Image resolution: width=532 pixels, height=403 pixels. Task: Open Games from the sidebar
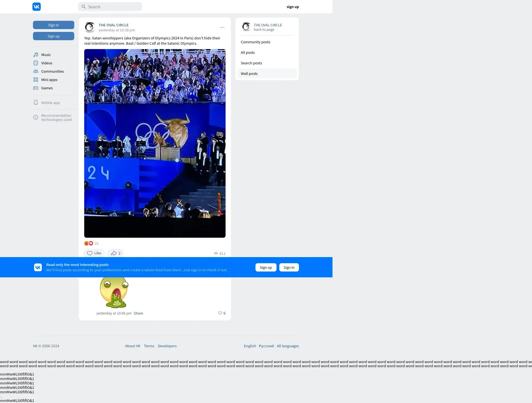47,88
